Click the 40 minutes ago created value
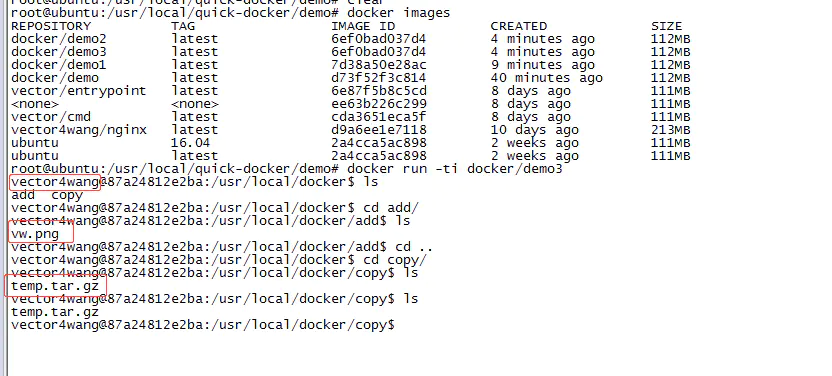832x376 pixels. point(547,78)
